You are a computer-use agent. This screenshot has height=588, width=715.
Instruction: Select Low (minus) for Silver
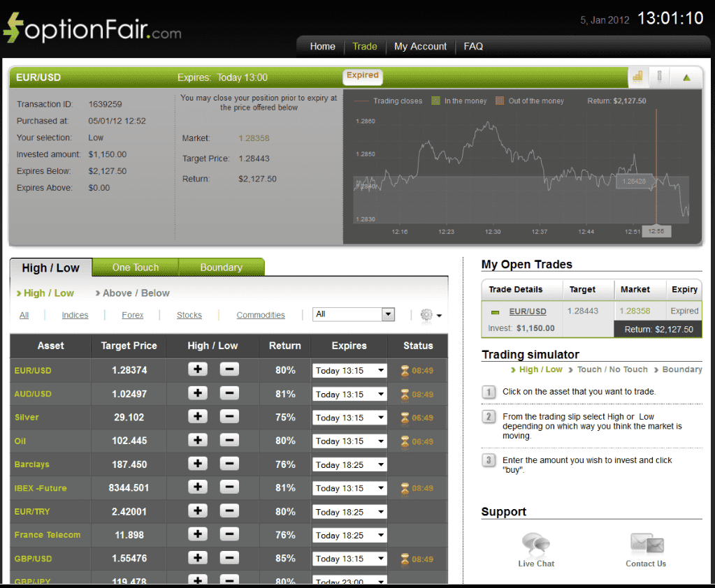pyautogui.click(x=229, y=416)
